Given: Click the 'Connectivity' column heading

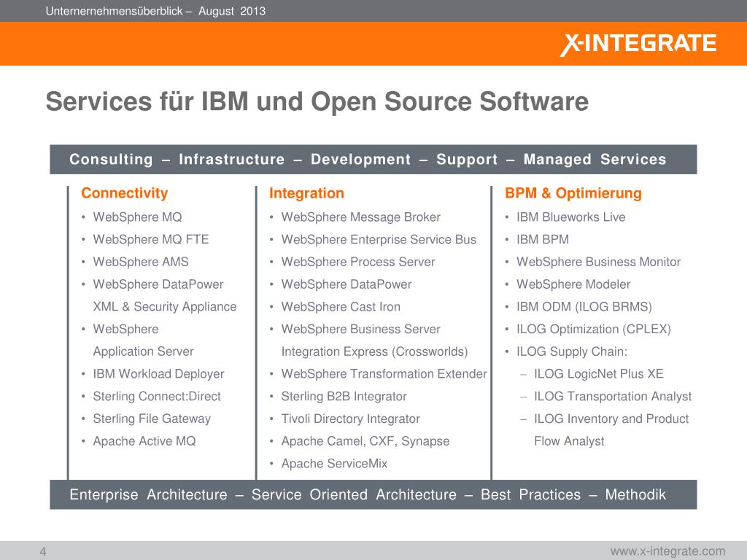Looking at the screenshot, I should point(124,192).
